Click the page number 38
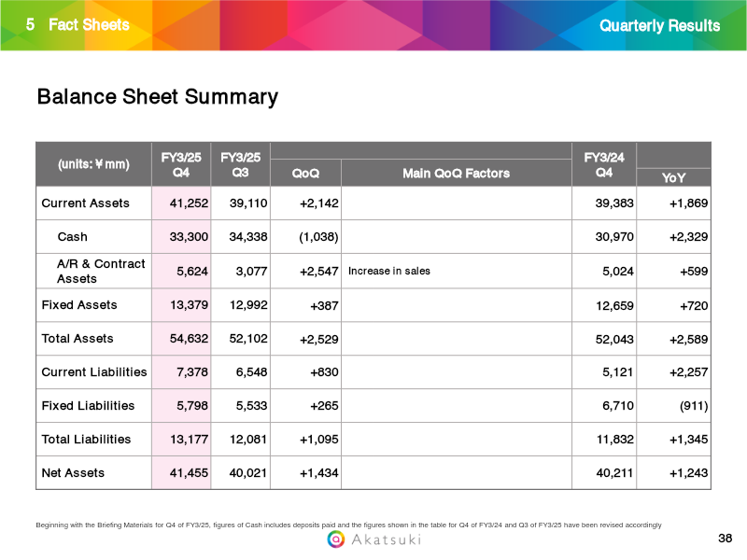747x560 pixels. tap(725, 539)
